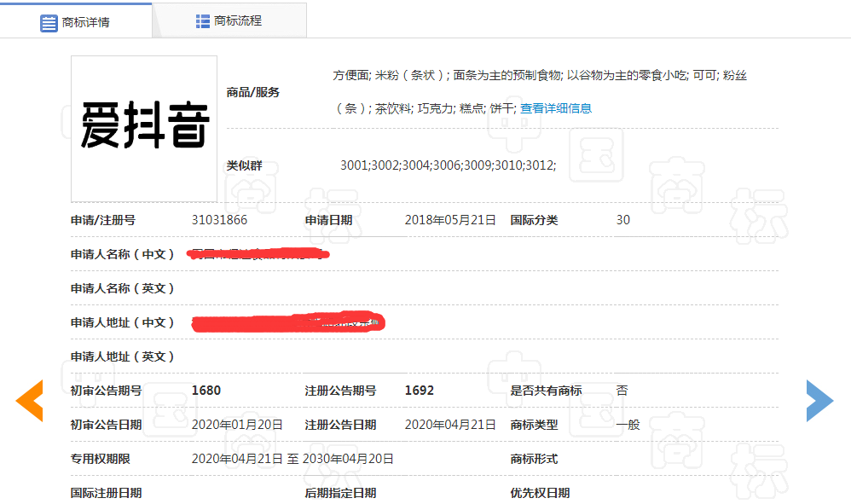Open the 查看详细信息 link
Screen dimensions: 851x504
tap(556, 108)
